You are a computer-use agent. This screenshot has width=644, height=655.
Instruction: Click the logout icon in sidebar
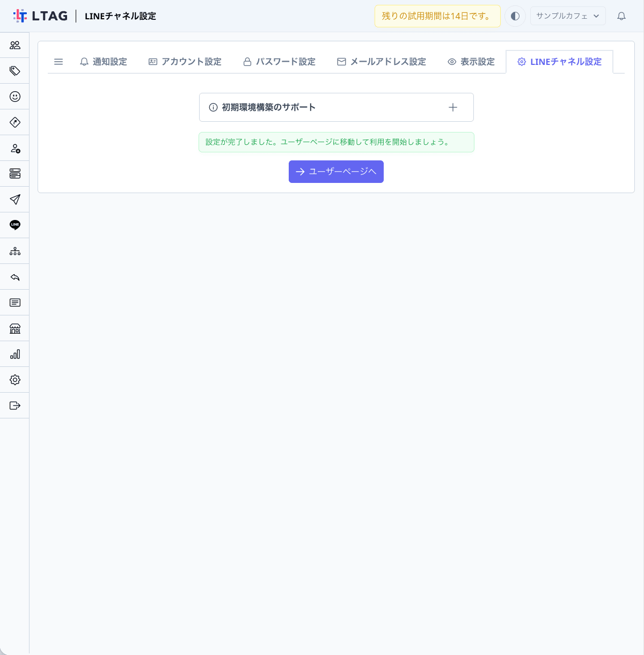click(x=15, y=406)
